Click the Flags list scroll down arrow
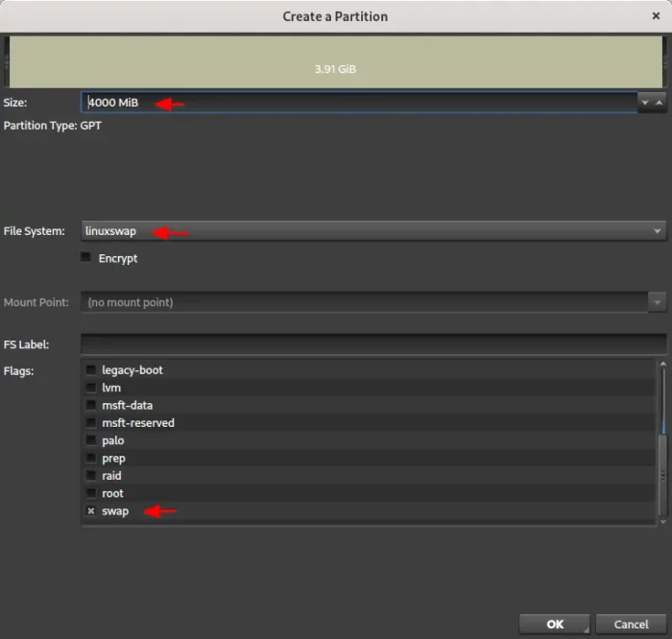The width and height of the screenshot is (672, 639). click(663, 522)
